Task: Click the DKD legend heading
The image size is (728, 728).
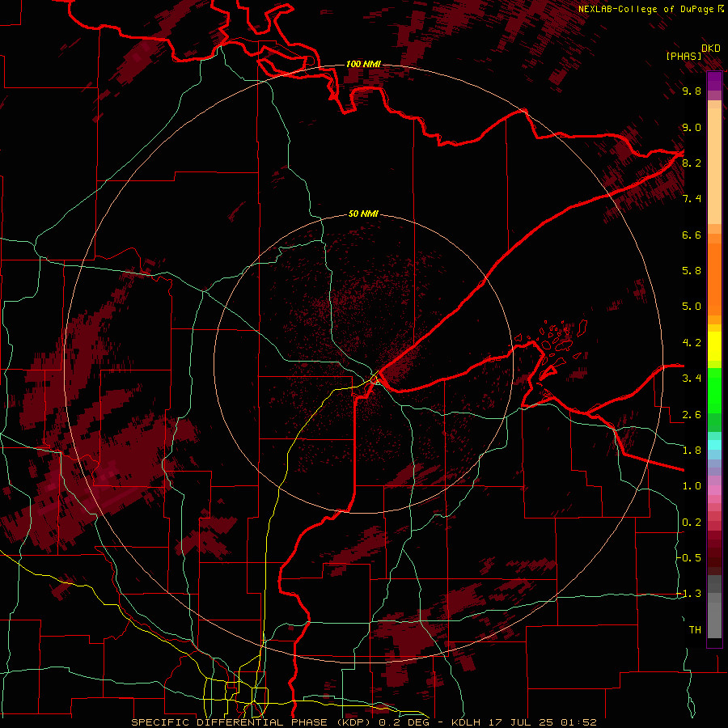Action: (x=711, y=49)
